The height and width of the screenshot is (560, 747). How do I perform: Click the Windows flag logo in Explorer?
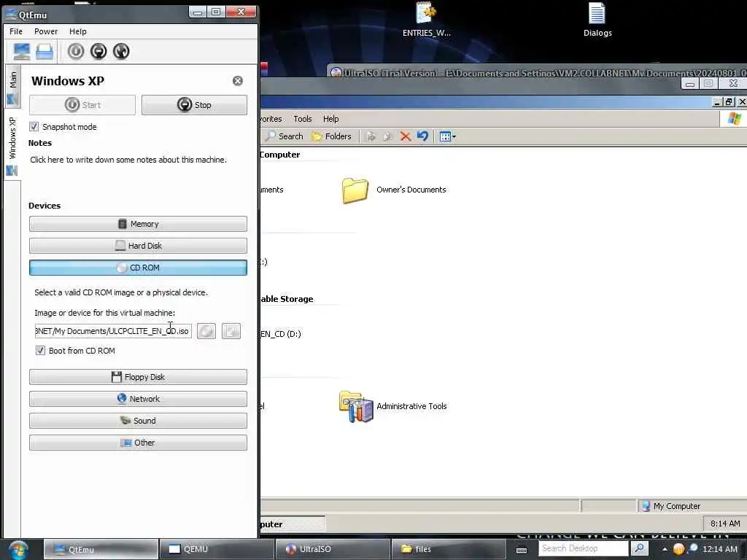pos(734,119)
